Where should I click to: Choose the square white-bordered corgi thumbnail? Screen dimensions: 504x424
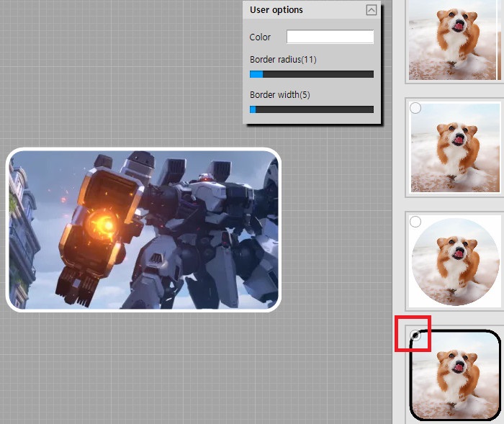[454, 148]
